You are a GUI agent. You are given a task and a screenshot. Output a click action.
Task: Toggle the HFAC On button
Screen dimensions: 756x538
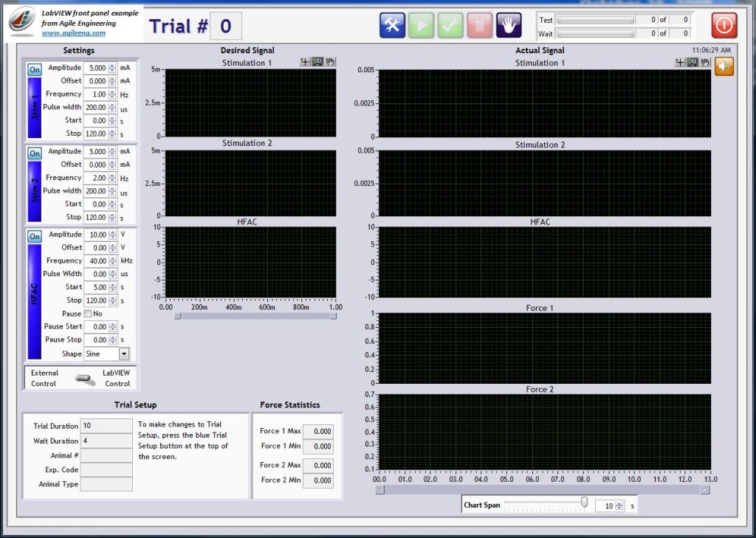(35, 237)
